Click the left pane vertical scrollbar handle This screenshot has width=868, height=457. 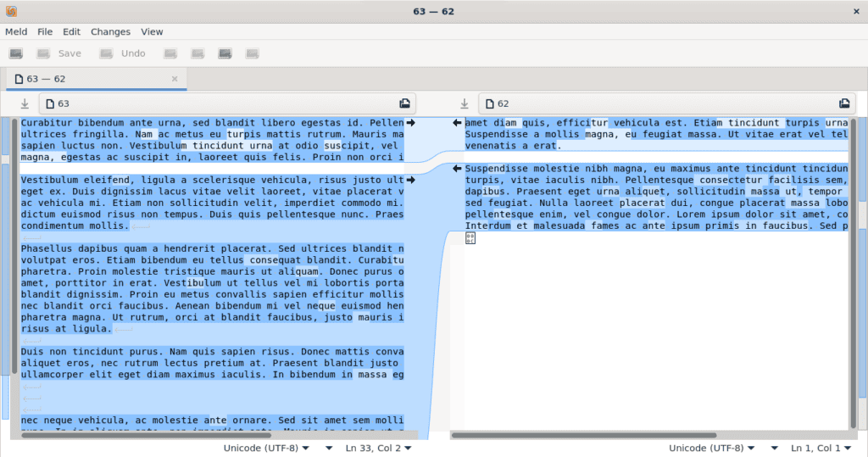(14, 247)
